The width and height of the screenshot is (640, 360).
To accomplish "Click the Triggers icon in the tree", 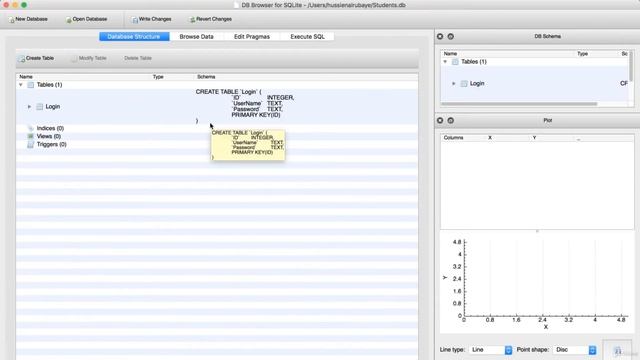I will coord(31,144).
